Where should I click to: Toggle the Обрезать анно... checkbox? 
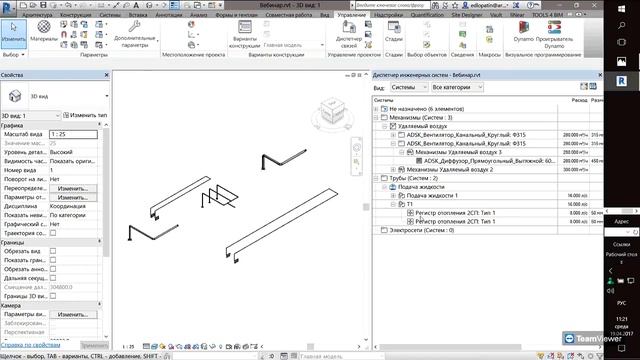coord(53,269)
